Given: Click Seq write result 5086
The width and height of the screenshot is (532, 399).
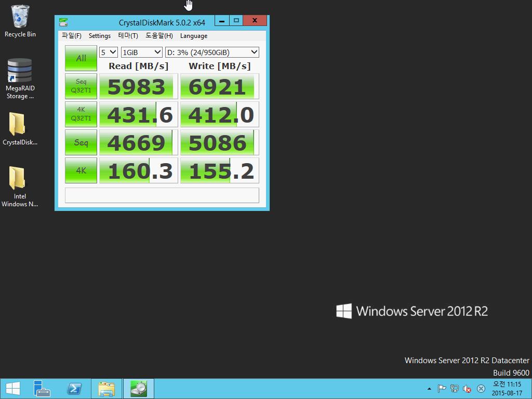Looking at the screenshot, I should (x=220, y=142).
